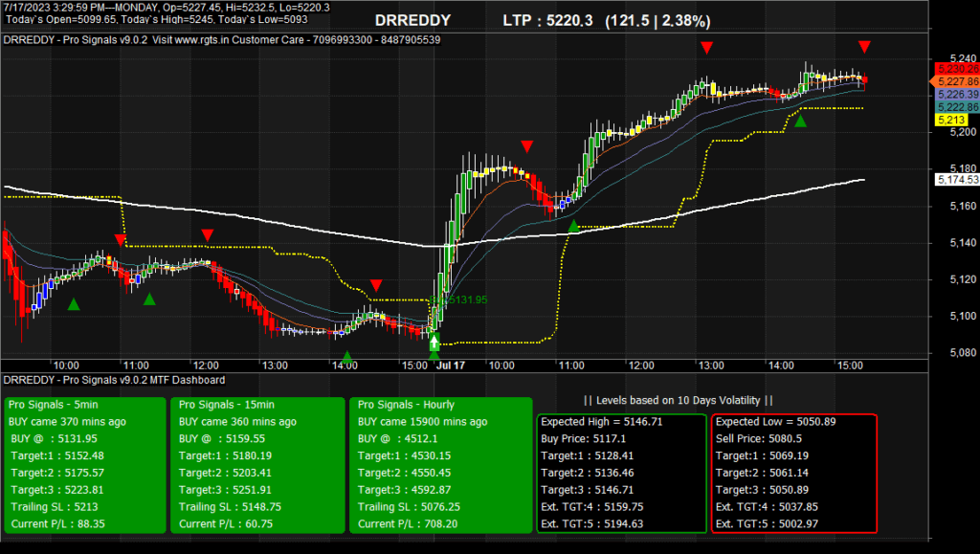Click the 5,080 price axis label

pos(963,353)
